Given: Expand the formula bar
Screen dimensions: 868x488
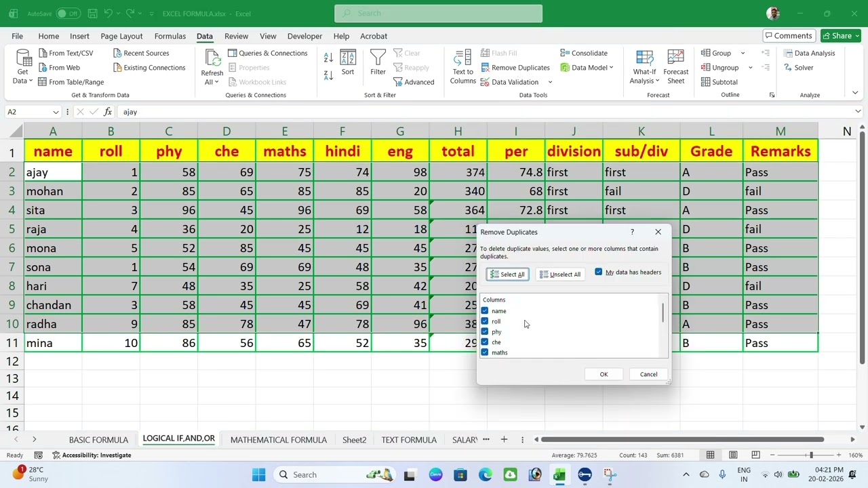Looking at the screenshot, I should [x=858, y=112].
